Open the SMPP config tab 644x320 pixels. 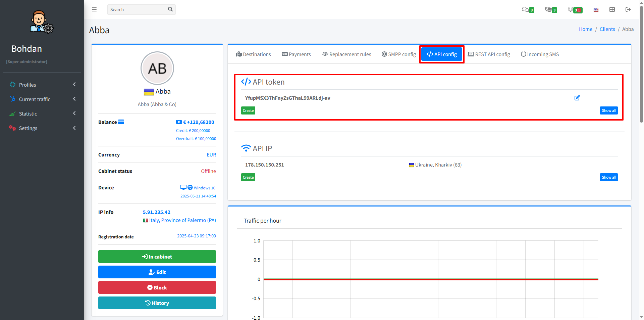tap(399, 54)
